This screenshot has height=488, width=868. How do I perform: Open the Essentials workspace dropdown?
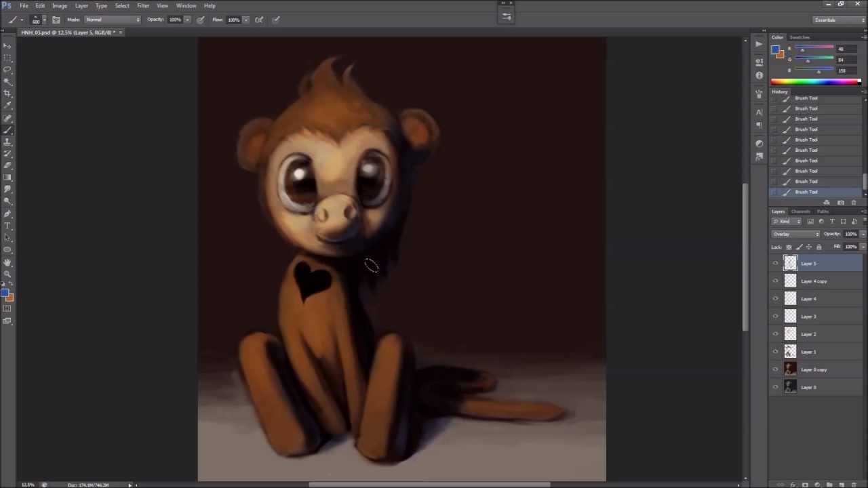tap(840, 20)
